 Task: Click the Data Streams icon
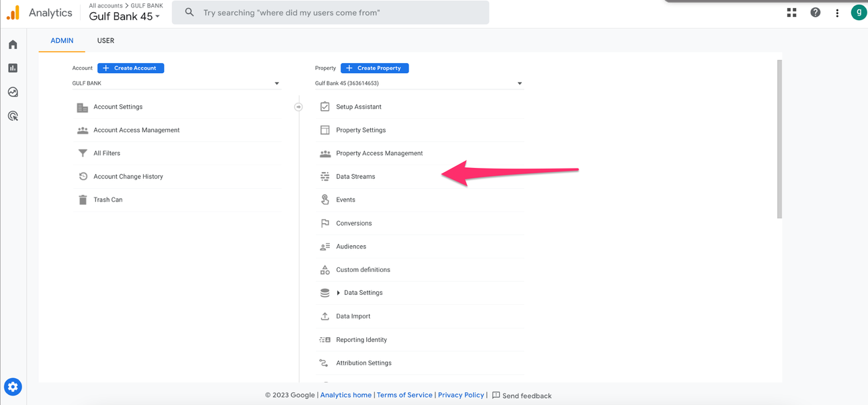point(325,177)
